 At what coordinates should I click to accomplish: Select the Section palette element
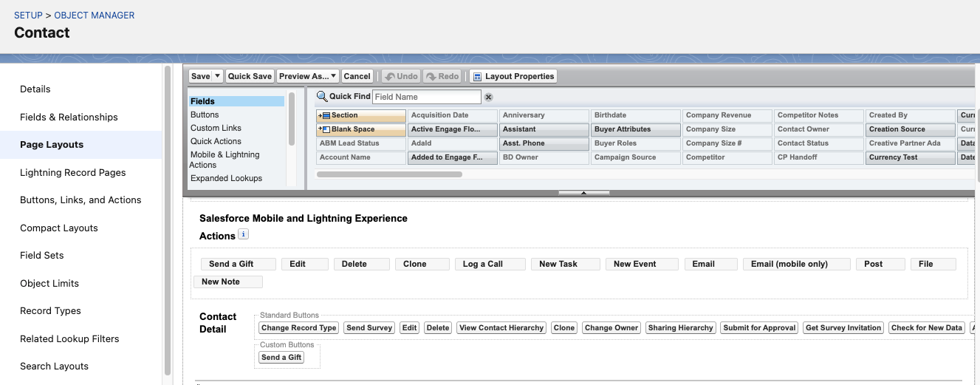(x=361, y=115)
